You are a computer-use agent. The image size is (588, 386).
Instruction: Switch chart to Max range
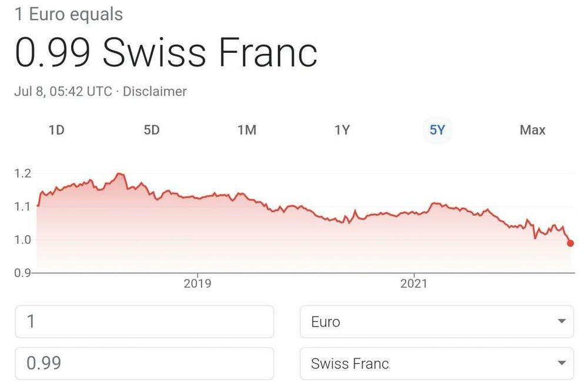[532, 130]
